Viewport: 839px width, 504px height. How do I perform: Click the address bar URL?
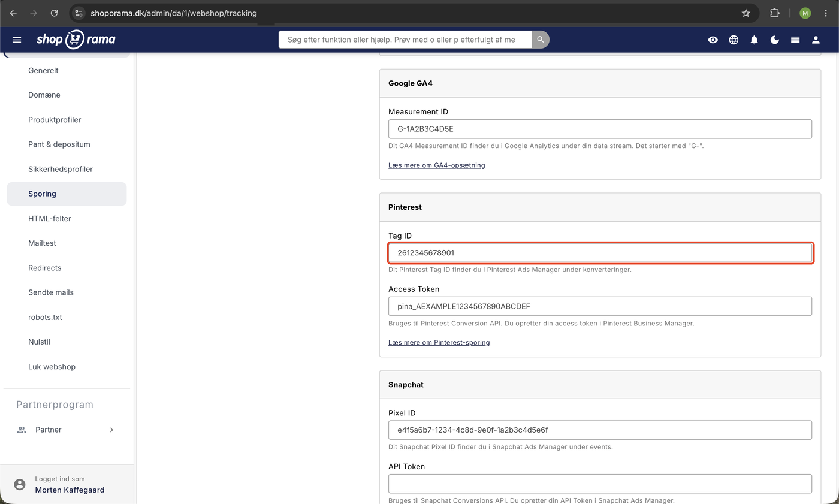pos(174,13)
